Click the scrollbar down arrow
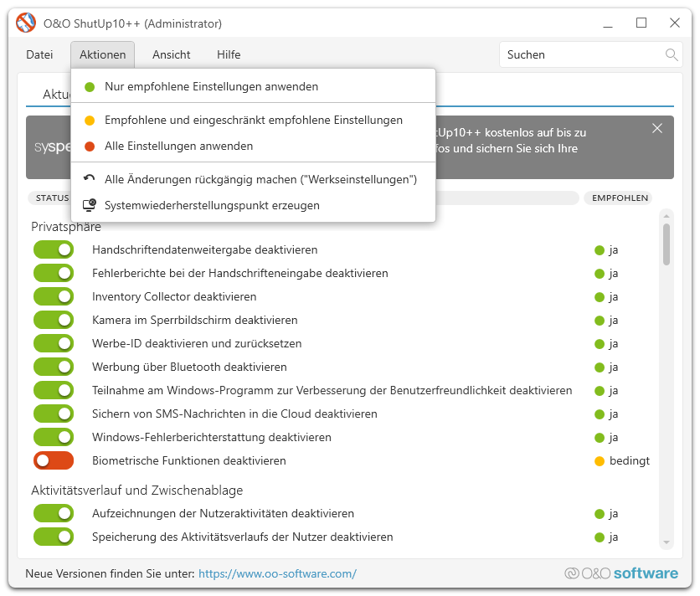Viewport: 700px width, 596px height. [667, 542]
